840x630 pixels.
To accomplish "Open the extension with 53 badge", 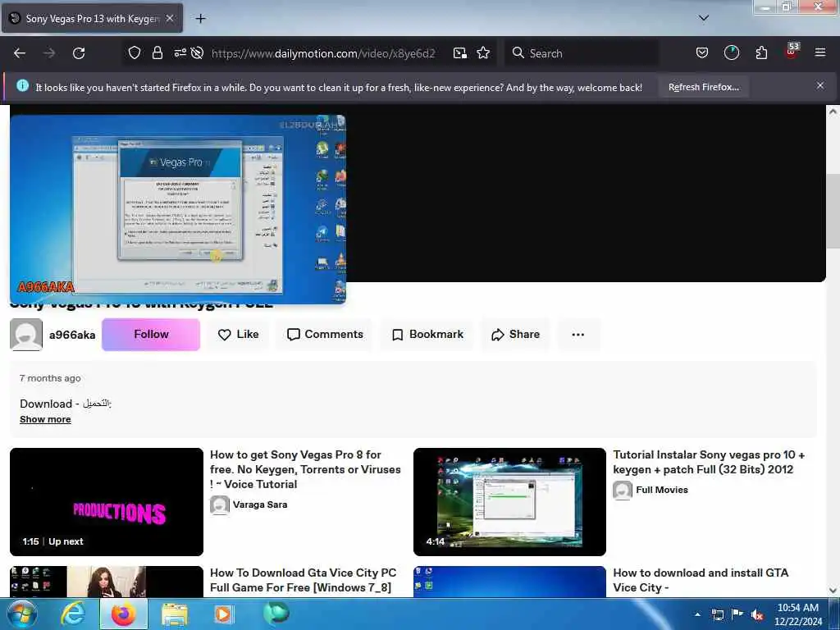I will pos(792,52).
